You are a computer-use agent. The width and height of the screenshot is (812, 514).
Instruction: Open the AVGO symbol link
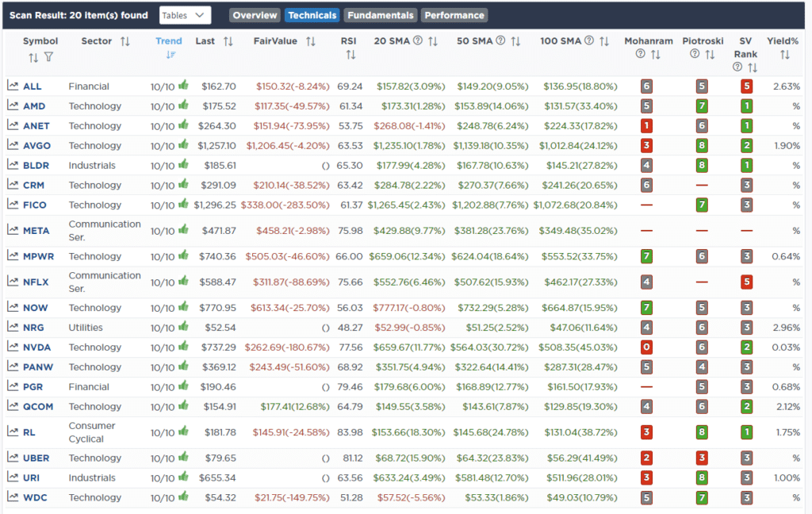[x=36, y=146]
